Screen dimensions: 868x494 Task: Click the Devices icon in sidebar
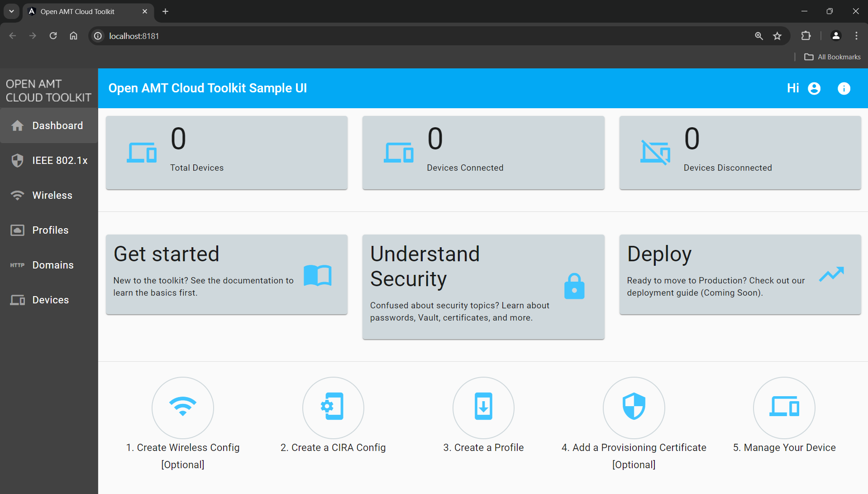click(17, 300)
